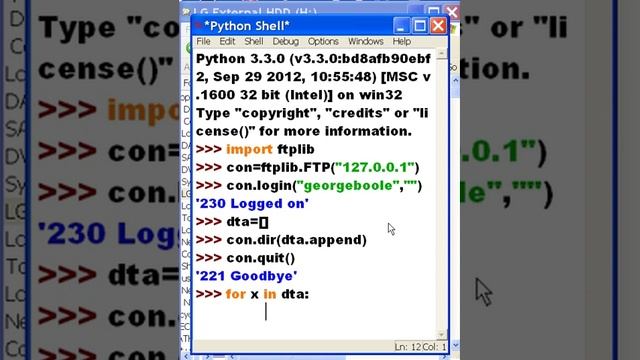Close the Python Shell window

(438, 26)
